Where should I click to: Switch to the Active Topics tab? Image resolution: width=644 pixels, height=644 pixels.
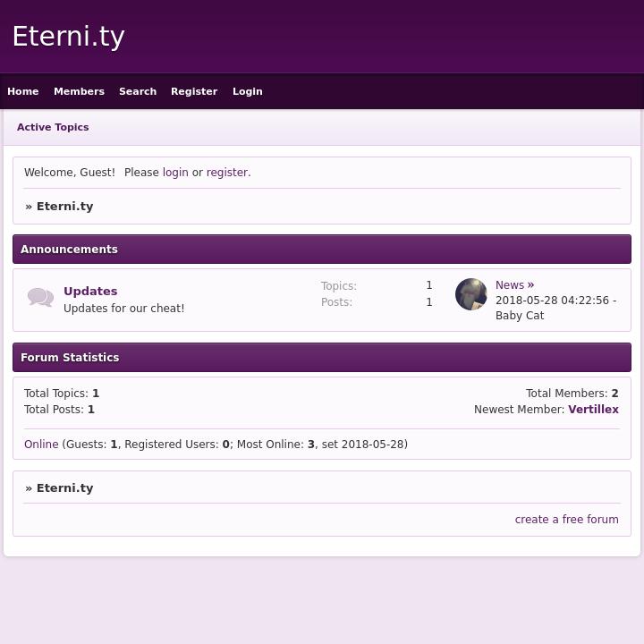53,127
